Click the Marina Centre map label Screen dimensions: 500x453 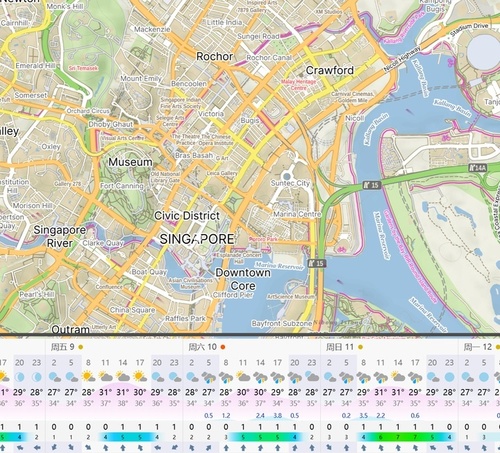tap(297, 214)
